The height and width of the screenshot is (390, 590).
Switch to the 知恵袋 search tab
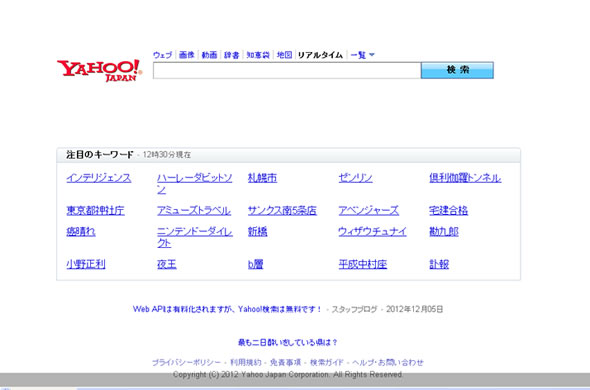point(258,55)
